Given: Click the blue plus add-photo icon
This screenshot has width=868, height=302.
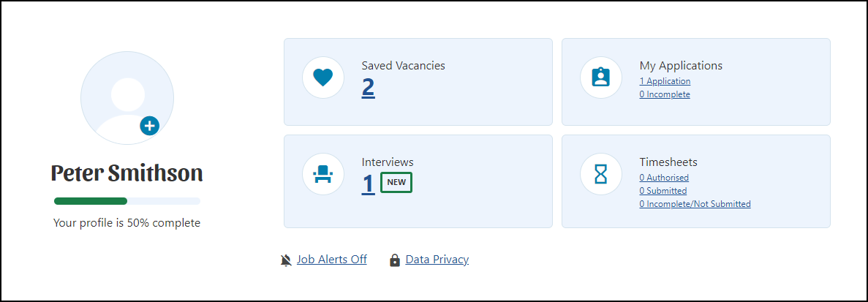Looking at the screenshot, I should tap(149, 126).
